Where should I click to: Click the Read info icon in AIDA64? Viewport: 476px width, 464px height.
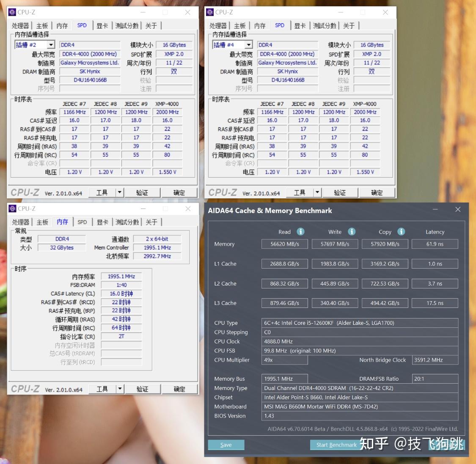(x=300, y=231)
